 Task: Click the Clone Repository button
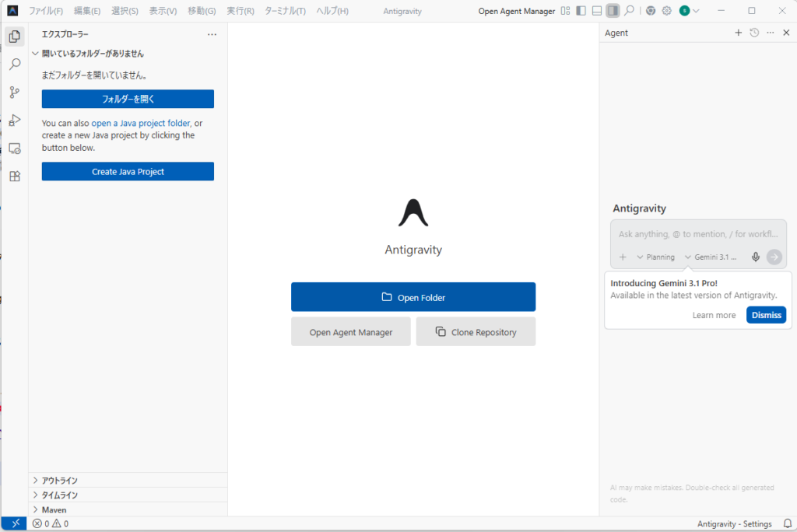tap(476, 332)
